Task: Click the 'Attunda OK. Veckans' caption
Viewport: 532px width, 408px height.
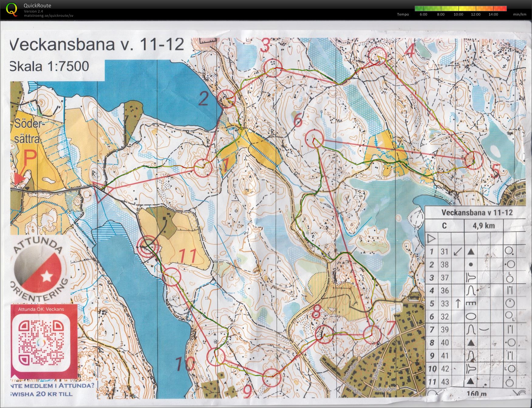Action: tap(41, 309)
